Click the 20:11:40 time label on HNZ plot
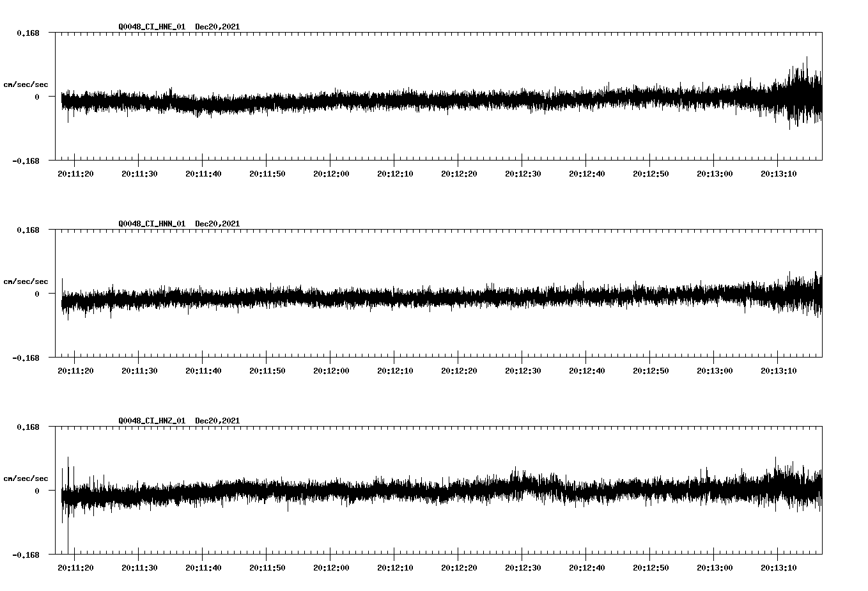Viewport: 868px width, 591px height. [x=203, y=568]
